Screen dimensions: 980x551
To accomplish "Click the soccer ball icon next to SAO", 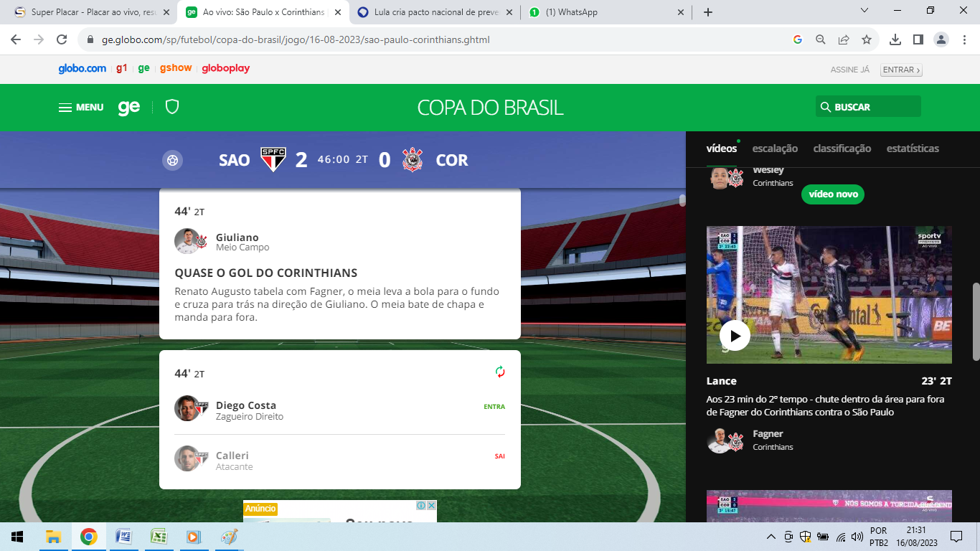I will point(172,160).
